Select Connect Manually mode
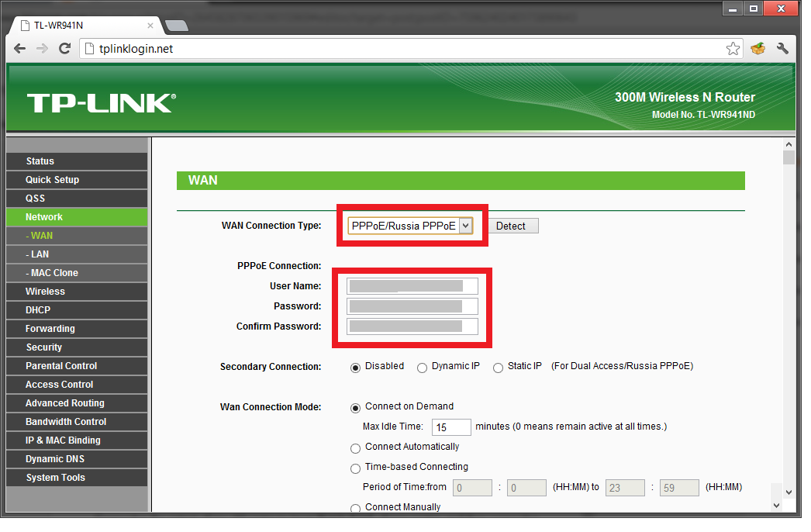811x532 pixels. pos(355,508)
